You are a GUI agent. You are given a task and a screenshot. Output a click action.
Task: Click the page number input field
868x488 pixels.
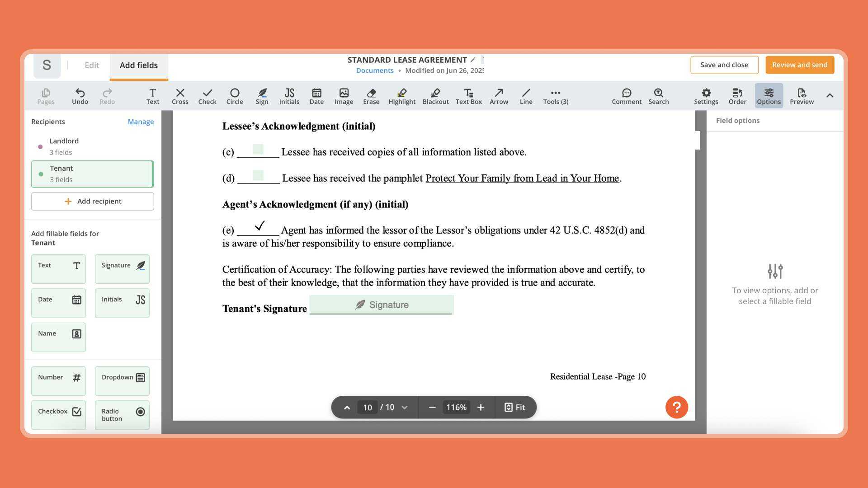click(367, 407)
